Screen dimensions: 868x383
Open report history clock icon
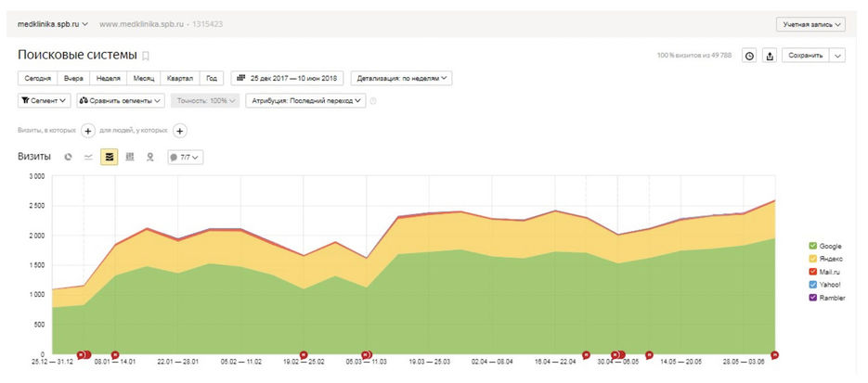pos(749,56)
